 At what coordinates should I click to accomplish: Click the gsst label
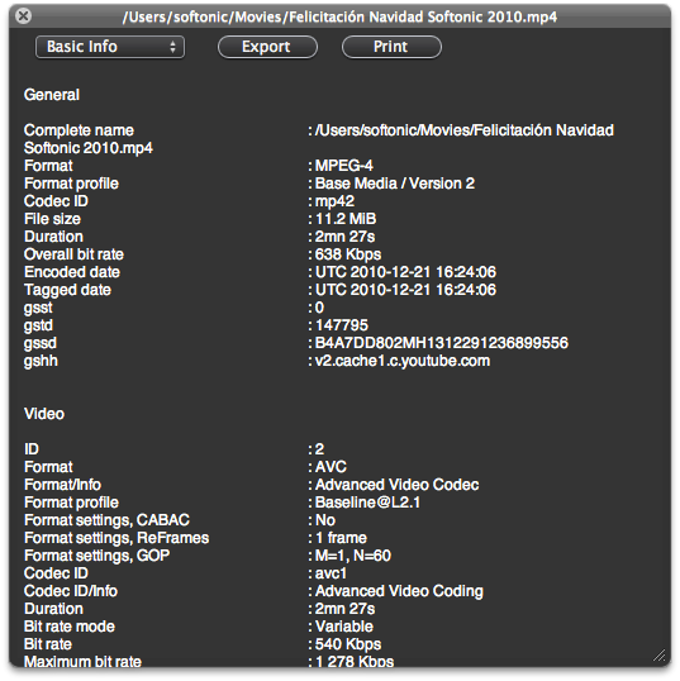click(x=38, y=308)
